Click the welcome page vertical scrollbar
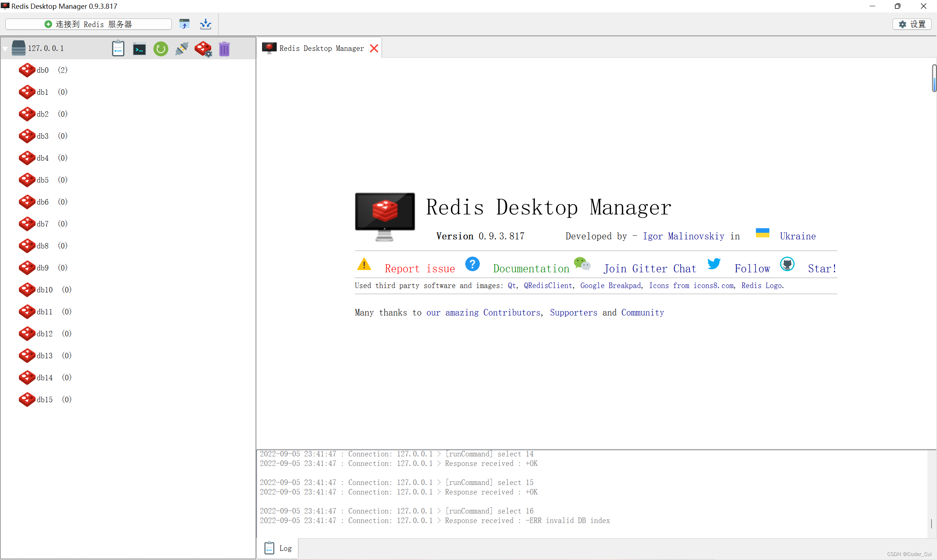The width and height of the screenshot is (937, 560). (934, 78)
